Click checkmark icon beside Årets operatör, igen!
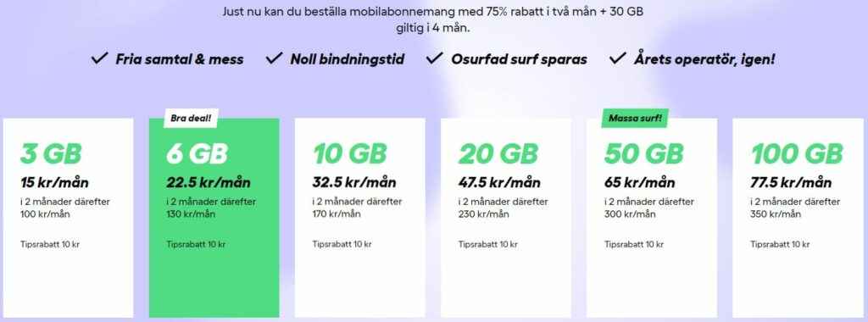The height and width of the screenshot is (322, 868). pyautogui.click(x=617, y=58)
